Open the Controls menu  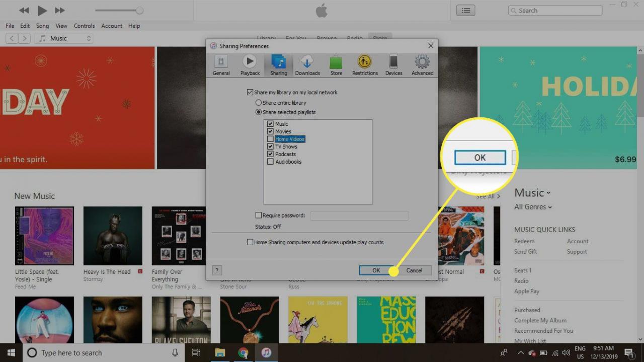pos(85,26)
